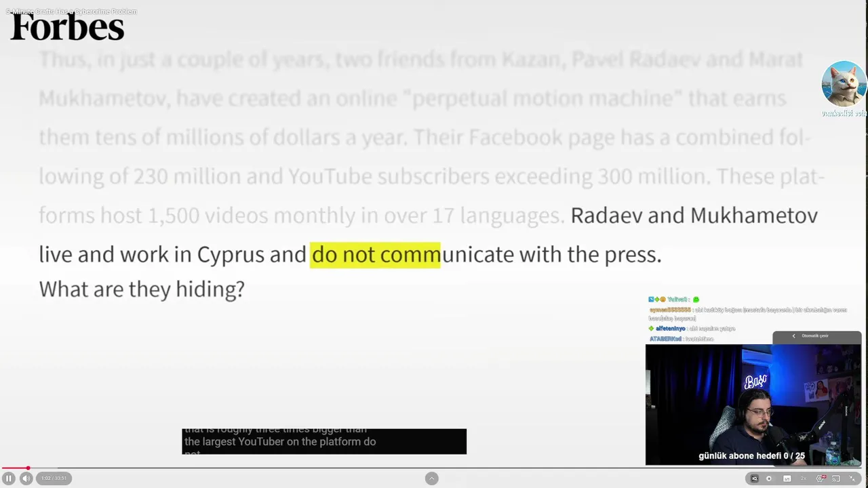
Task: Mute the video volume
Action: pos(26,479)
